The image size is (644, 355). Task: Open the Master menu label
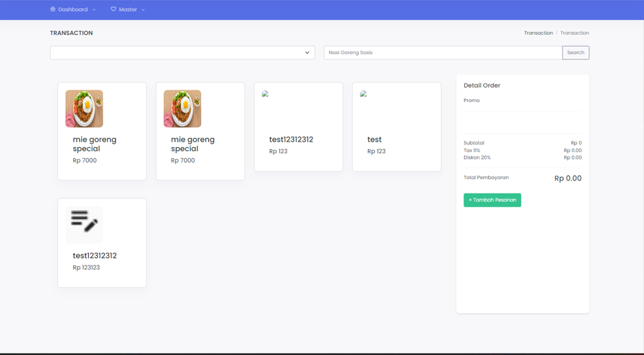tap(128, 10)
